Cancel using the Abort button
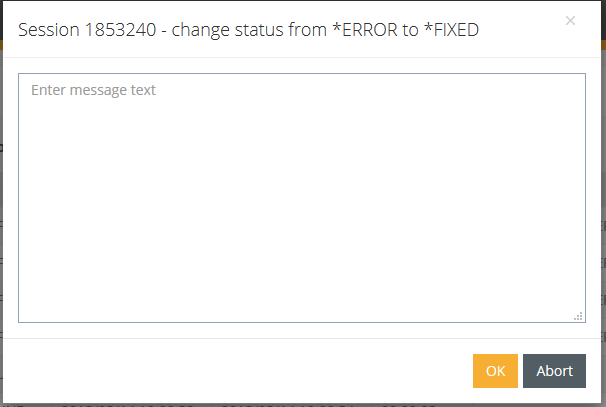This screenshot has height=407, width=606. pos(554,371)
